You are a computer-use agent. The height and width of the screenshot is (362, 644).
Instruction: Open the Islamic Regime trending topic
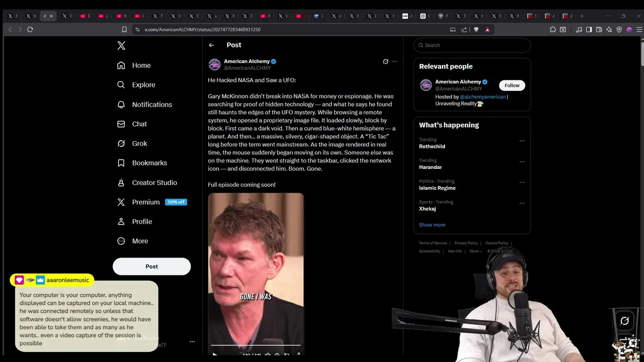(437, 188)
